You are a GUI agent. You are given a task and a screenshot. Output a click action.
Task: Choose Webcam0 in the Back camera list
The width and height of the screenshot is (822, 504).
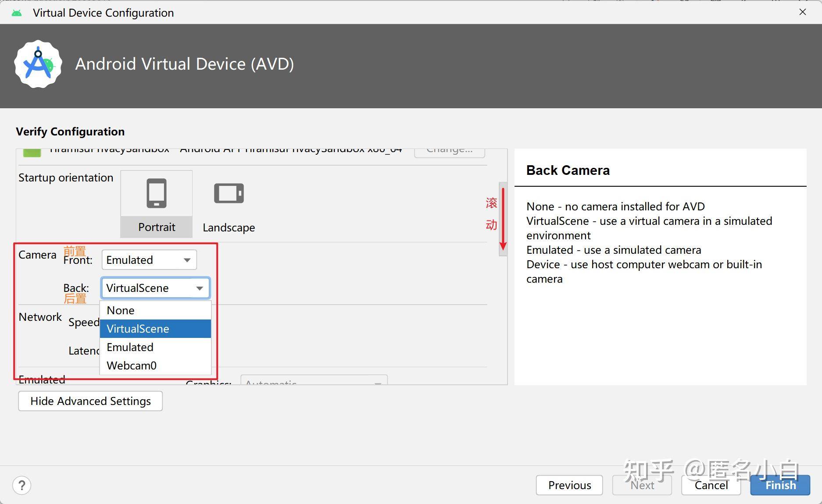tap(155, 366)
